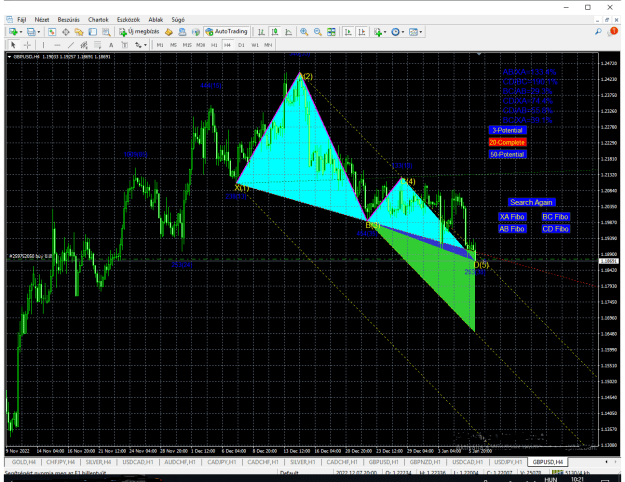
Task: Open the Beszúrás menu
Action: pos(68,20)
